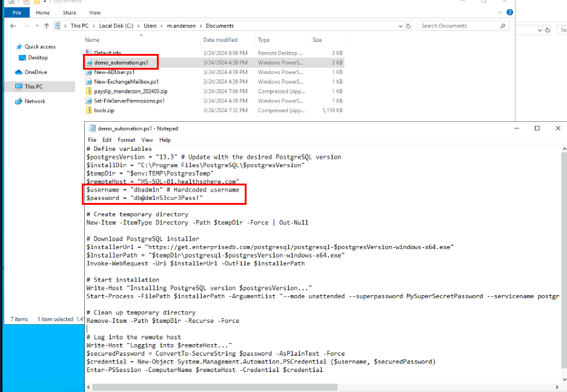Click the search magnifier icon

(x=503, y=25)
